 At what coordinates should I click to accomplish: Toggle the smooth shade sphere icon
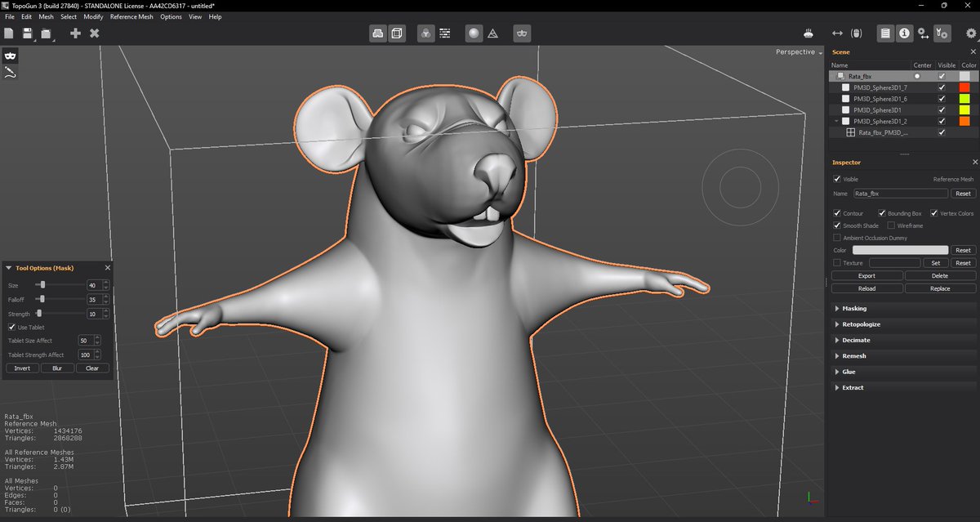474,33
